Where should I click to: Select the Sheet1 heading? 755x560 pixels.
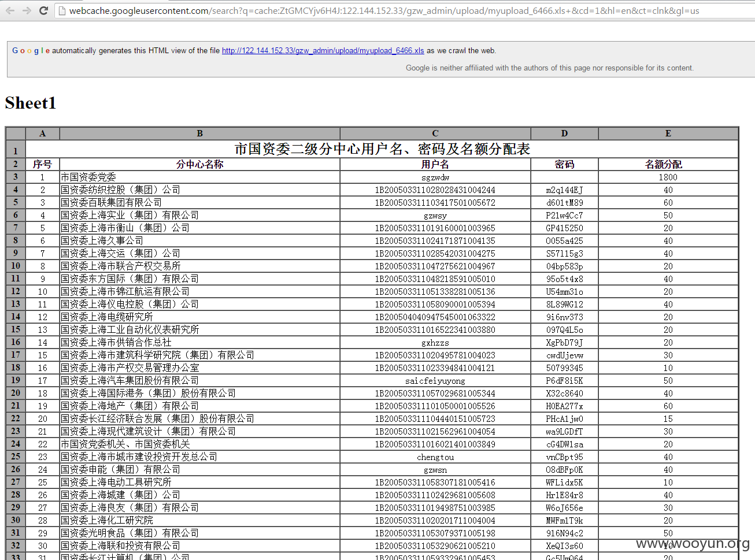tap(31, 103)
